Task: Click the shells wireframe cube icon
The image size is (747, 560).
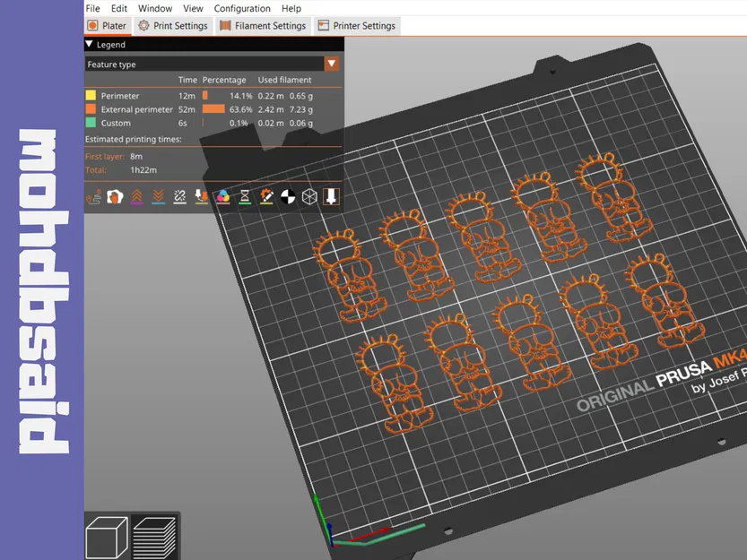Action: pos(309,196)
